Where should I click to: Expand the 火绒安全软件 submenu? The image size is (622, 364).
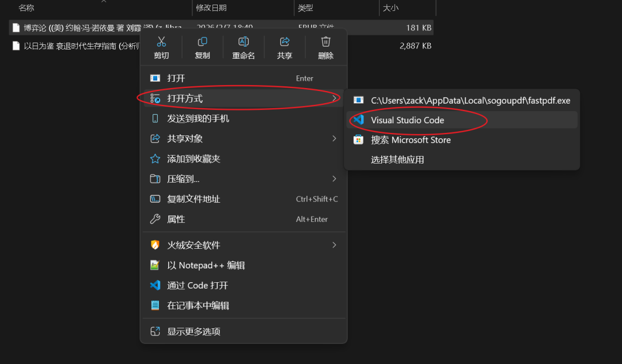coord(334,245)
